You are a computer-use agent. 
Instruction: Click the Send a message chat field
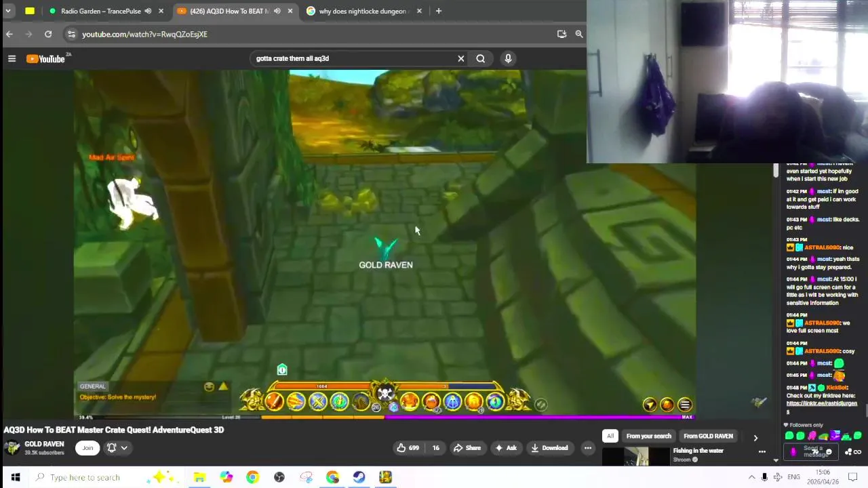coord(812,451)
